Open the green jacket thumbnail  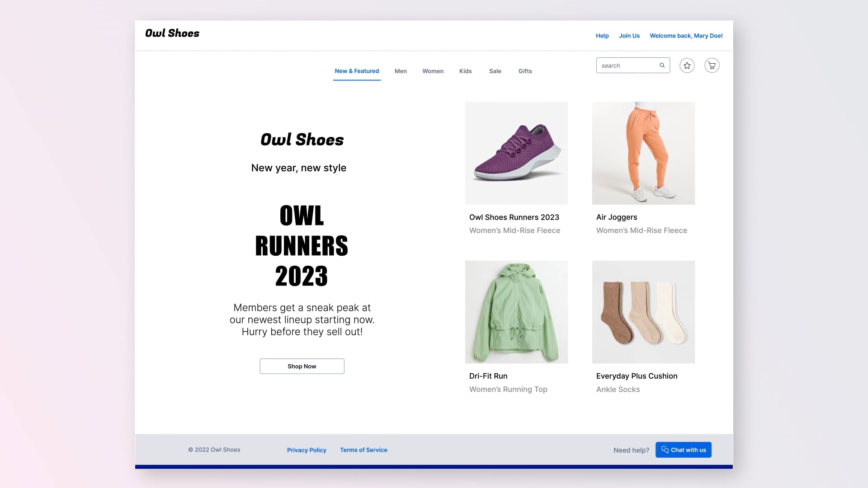pyautogui.click(x=516, y=312)
